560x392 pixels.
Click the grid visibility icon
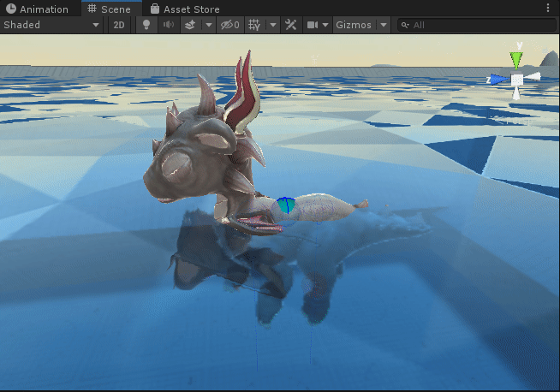(x=254, y=25)
